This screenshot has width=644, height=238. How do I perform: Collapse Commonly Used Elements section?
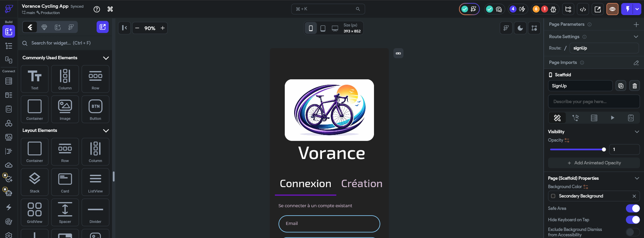coord(106,58)
